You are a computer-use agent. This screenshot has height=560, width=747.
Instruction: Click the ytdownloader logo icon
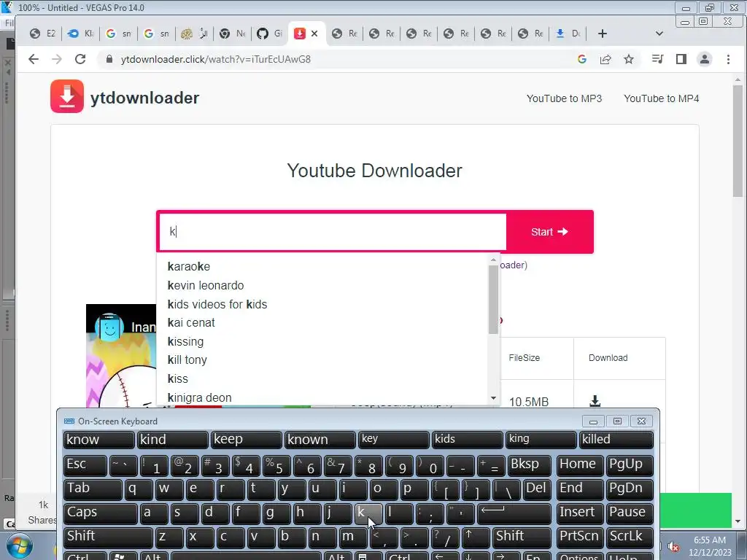click(x=67, y=96)
